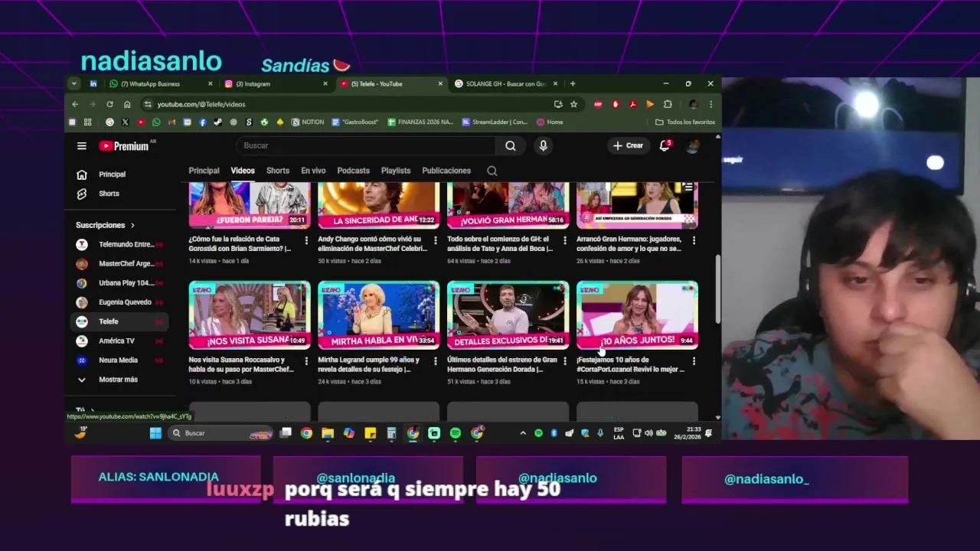Open the StreamLadder bookmark
This screenshot has width=980, height=551.
coord(495,122)
